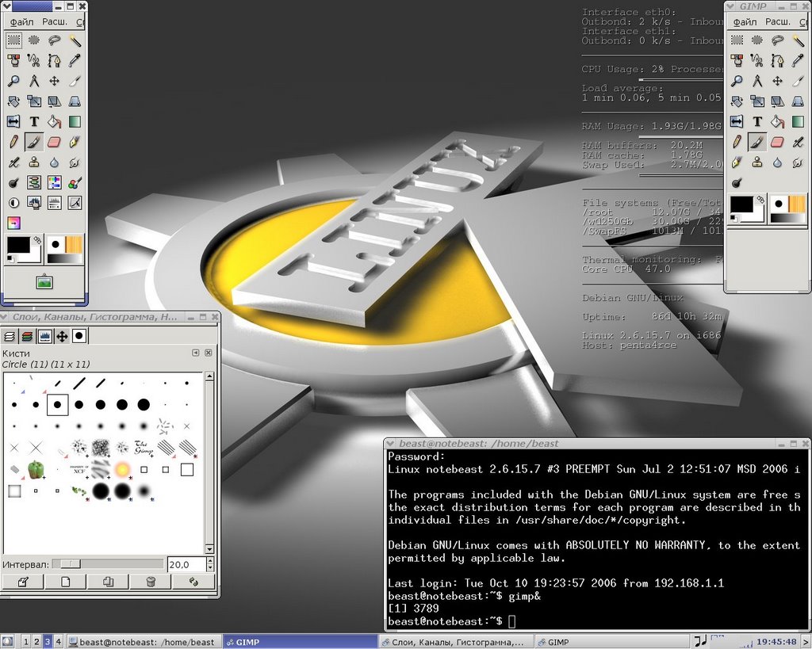
Task: Increase Интервал value with up stepper
Action: [209, 561]
